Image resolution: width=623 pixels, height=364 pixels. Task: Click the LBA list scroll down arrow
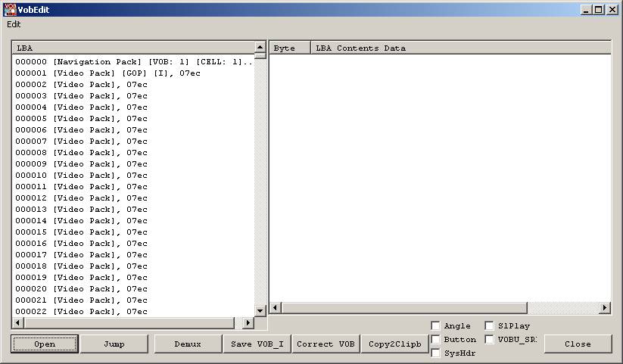tap(260, 310)
